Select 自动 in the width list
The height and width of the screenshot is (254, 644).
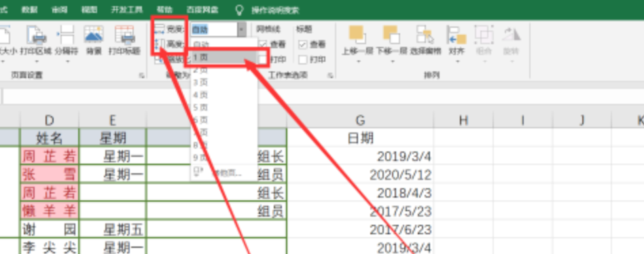(x=224, y=43)
